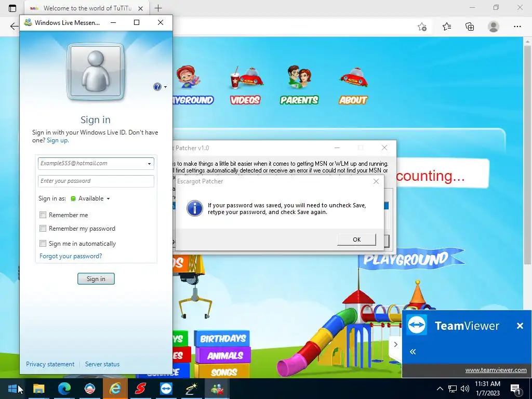Screen dimensions: 532x399
Task: Select the Birthdays block on TuTiTu page
Action: tap(222, 339)
